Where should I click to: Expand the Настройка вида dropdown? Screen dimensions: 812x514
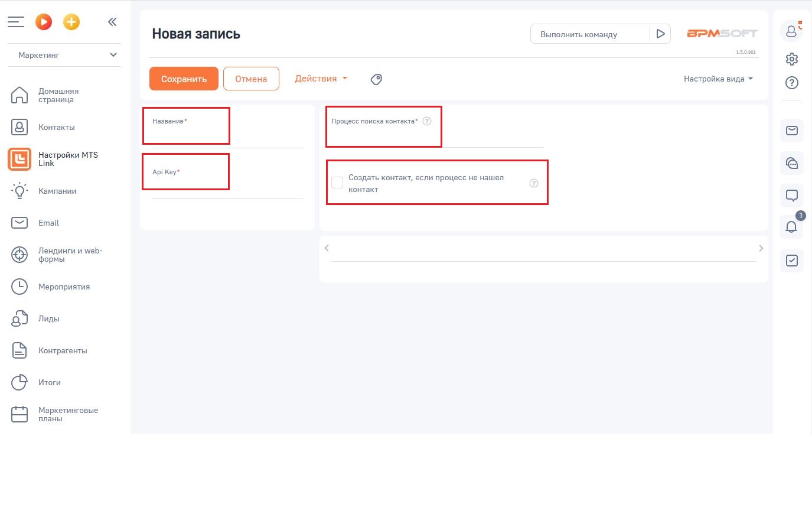pos(718,79)
